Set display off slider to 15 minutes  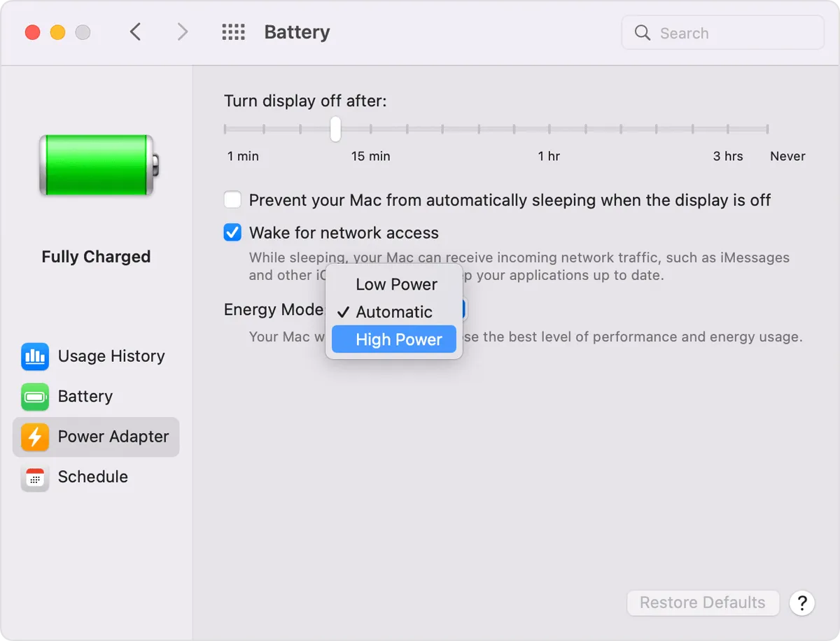335,129
